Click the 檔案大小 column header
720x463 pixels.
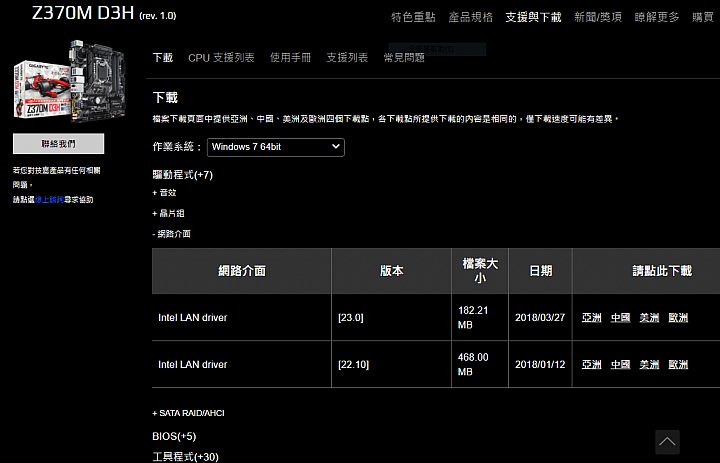[x=480, y=271]
